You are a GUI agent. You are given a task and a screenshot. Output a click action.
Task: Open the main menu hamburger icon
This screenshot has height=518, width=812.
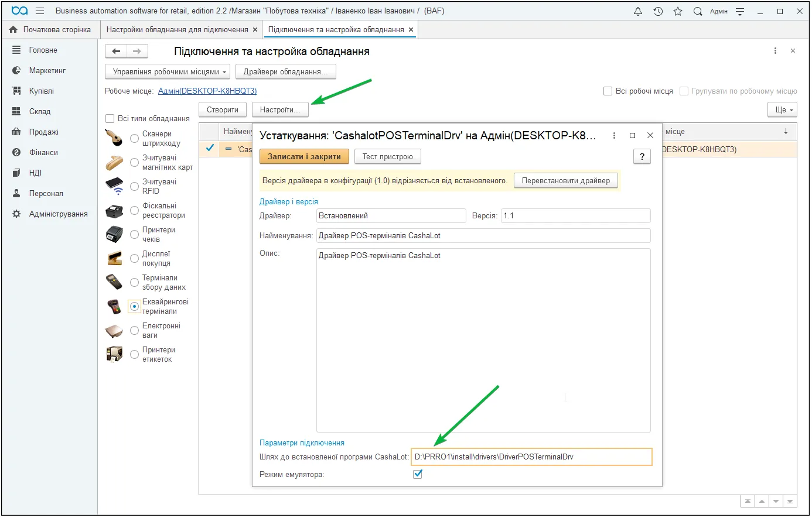[x=40, y=11]
